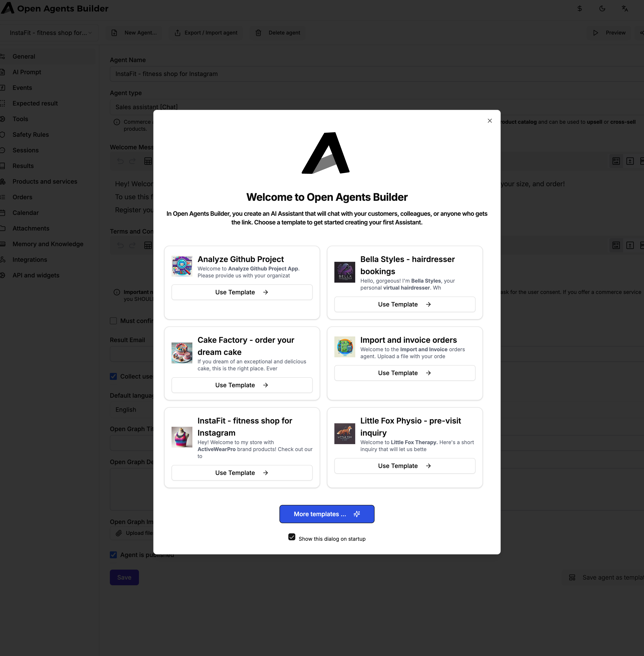The height and width of the screenshot is (656, 644).
Task: Click undo icon in Terms and Conditions editor
Action: tap(120, 245)
